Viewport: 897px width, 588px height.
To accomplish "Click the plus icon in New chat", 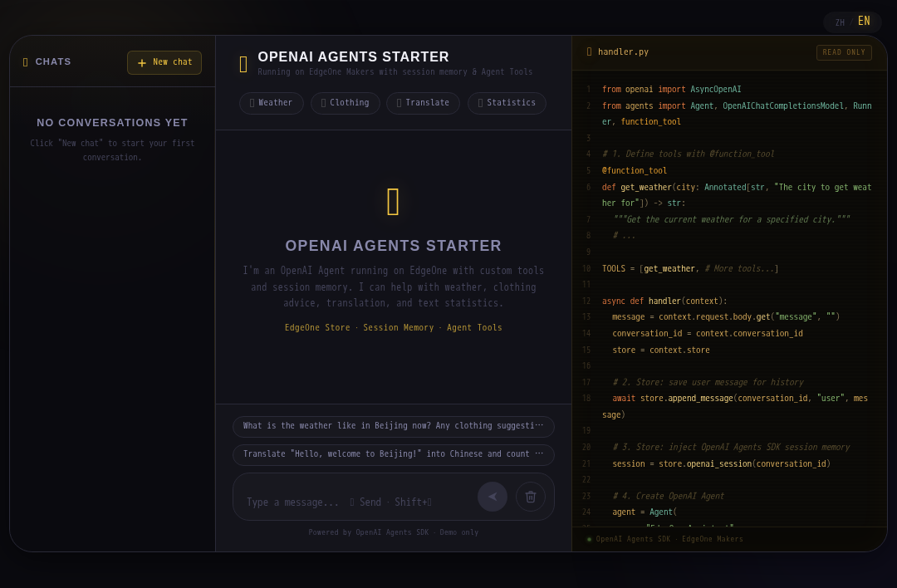I will point(142,63).
